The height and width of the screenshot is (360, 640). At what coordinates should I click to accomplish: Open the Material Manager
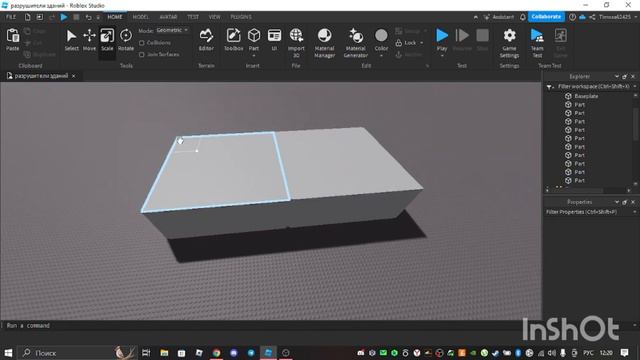pos(324,43)
